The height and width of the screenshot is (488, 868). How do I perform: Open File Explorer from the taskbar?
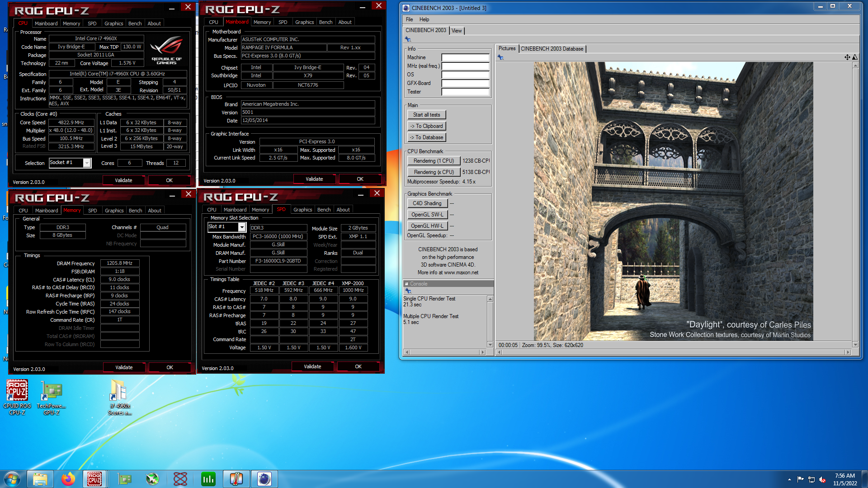click(40, 479)
